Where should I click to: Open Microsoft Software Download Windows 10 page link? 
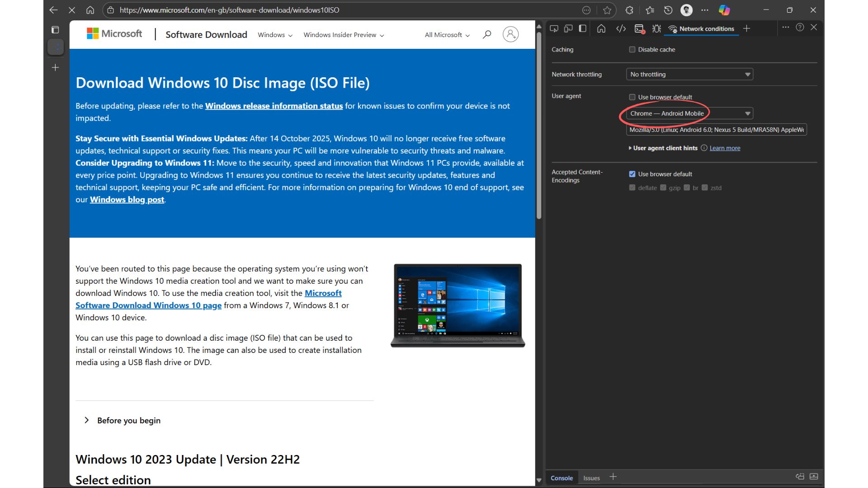(208, 299)
